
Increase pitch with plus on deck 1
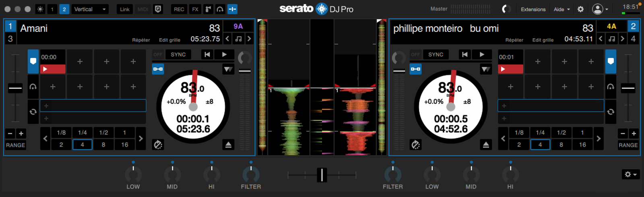(x=21, y=133)
